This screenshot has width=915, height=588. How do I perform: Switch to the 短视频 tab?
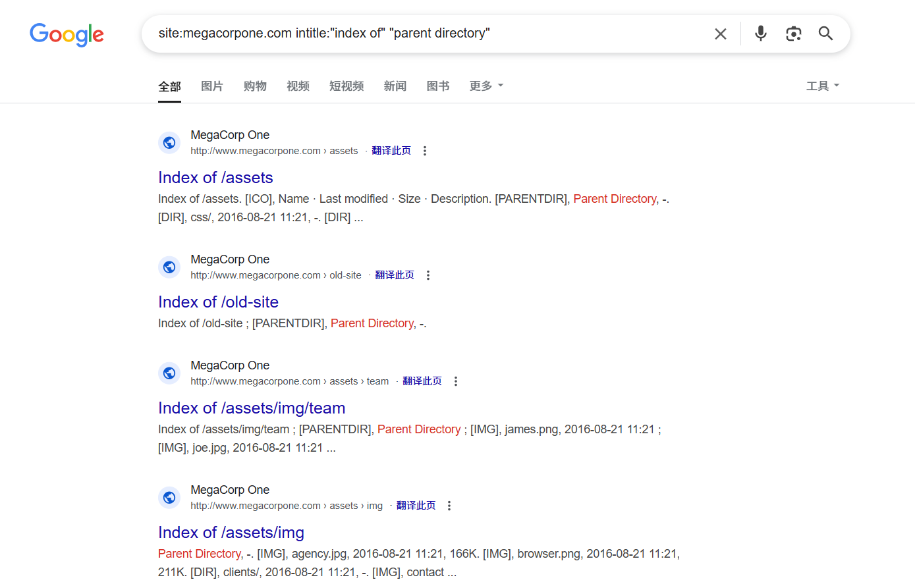[x=347, y=86]
